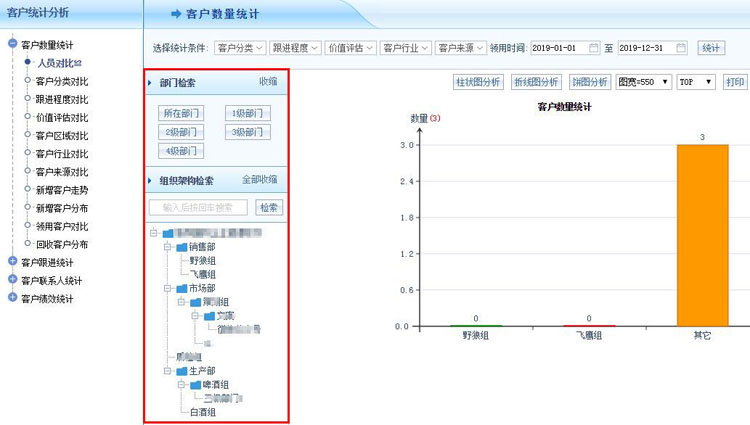The image size is (750, 425).
Task: Click the 统计 button
Action: point(711,48)
